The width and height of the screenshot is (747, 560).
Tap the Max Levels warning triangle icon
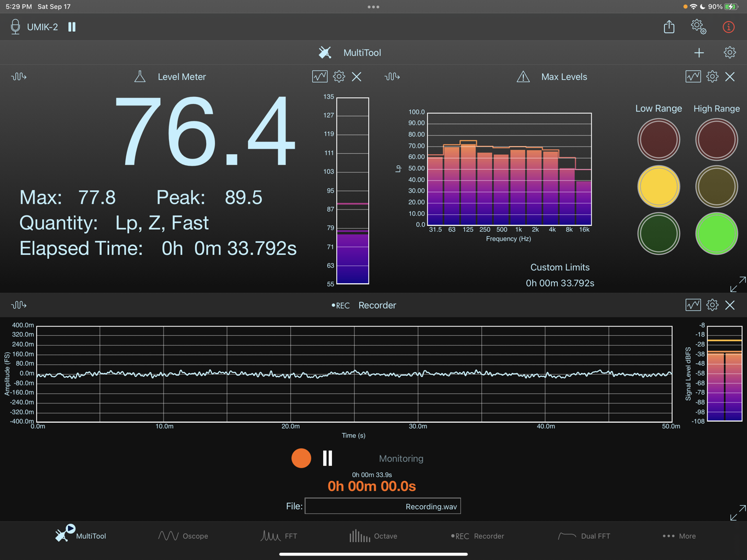point(523,77)
